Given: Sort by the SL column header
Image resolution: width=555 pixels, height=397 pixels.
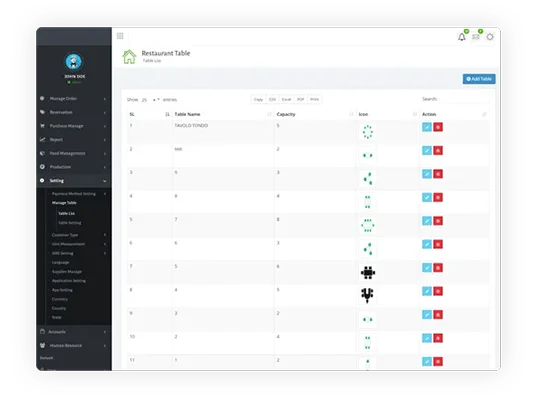Looking at the screenshot, I should pyautogui.click(x=149, y=114).
